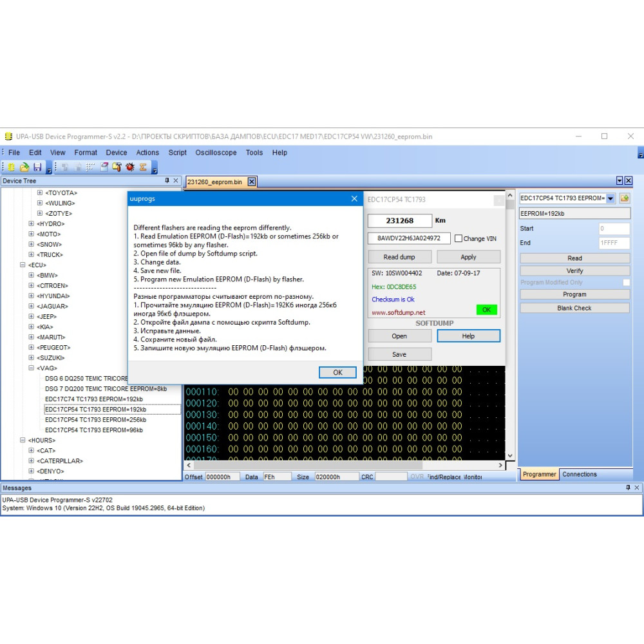This screenshot has width=644, height=644.
Task: Click the SOFTDUMP Open button
Action: coord(400,336)
